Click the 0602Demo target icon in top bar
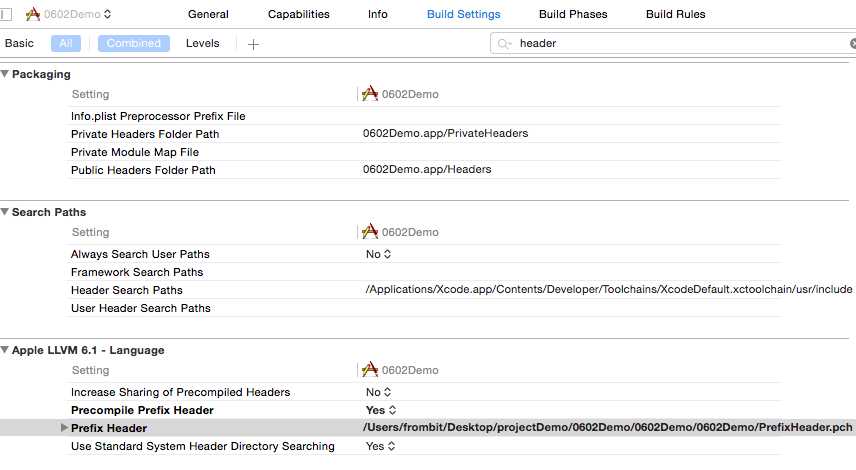The height and width of the screenshot is (470, 856). click(33, 14)
